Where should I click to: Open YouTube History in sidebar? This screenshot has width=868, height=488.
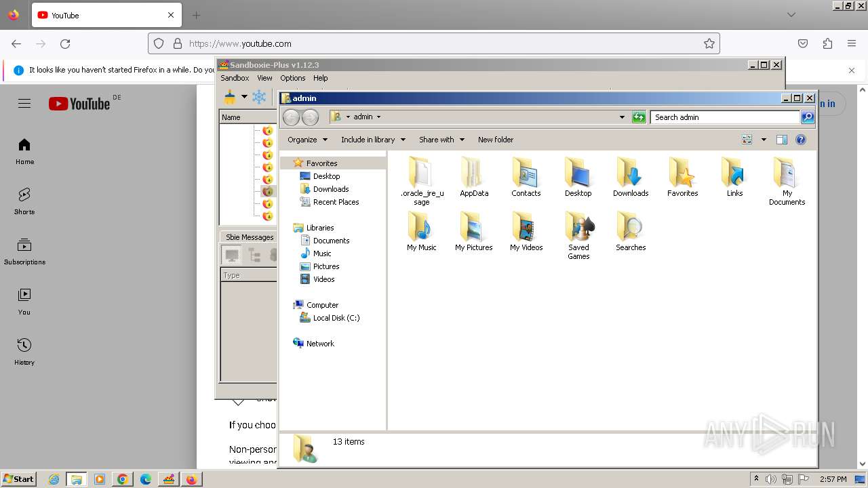[24, 352]
